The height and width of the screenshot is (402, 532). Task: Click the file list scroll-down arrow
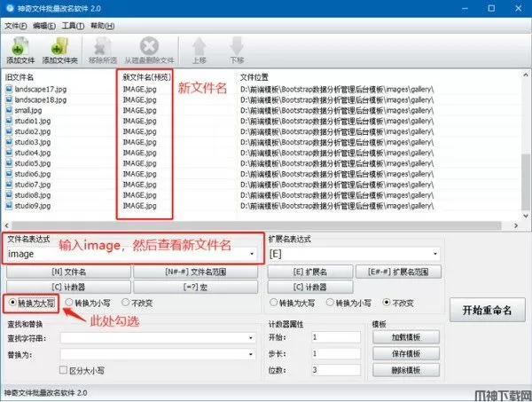coord(526,216)
